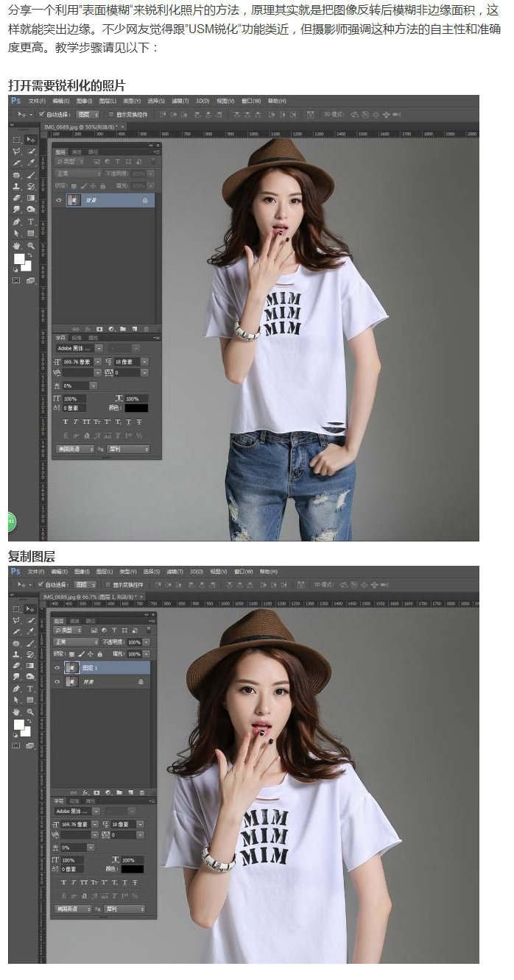Select Hand tool in 66.7% Photoshop window
This screenshot has height=980, width=514.
(x=16, y=712)
